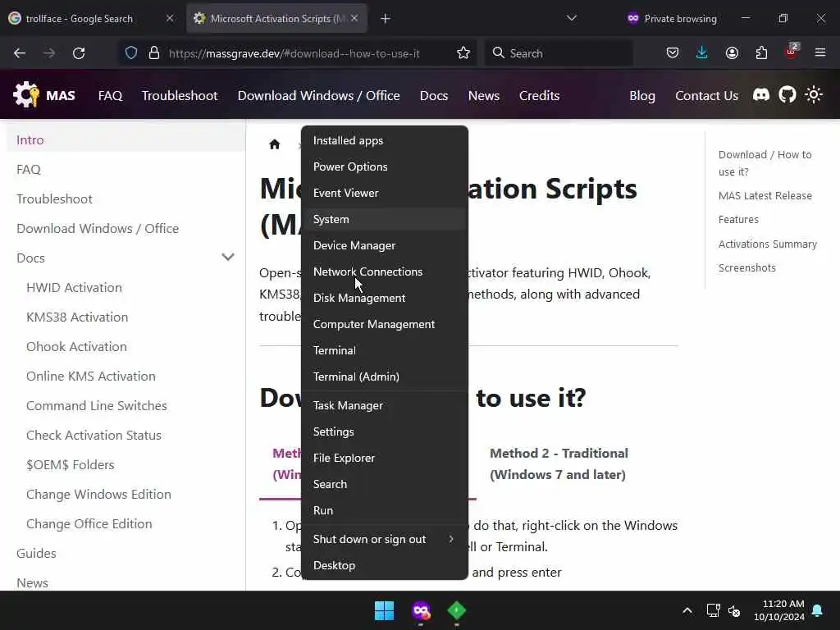Close the trollface Google Search tab
The width and height of the screenshot is (840, 630).
pos(170,18)
